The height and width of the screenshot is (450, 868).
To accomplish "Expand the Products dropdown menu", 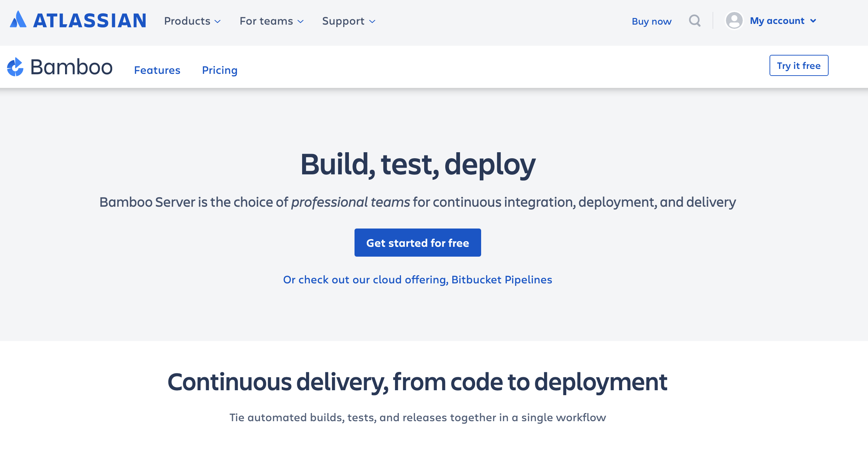I will point(192,21).
